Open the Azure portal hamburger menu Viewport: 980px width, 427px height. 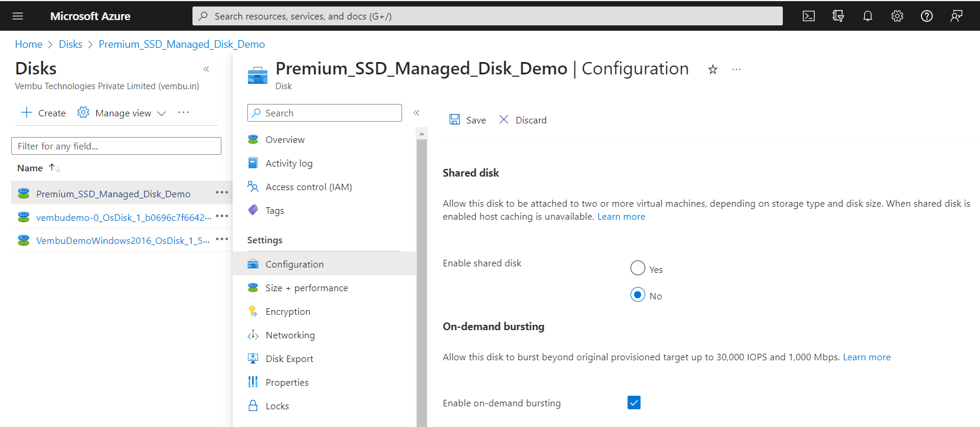click(18, 16)
